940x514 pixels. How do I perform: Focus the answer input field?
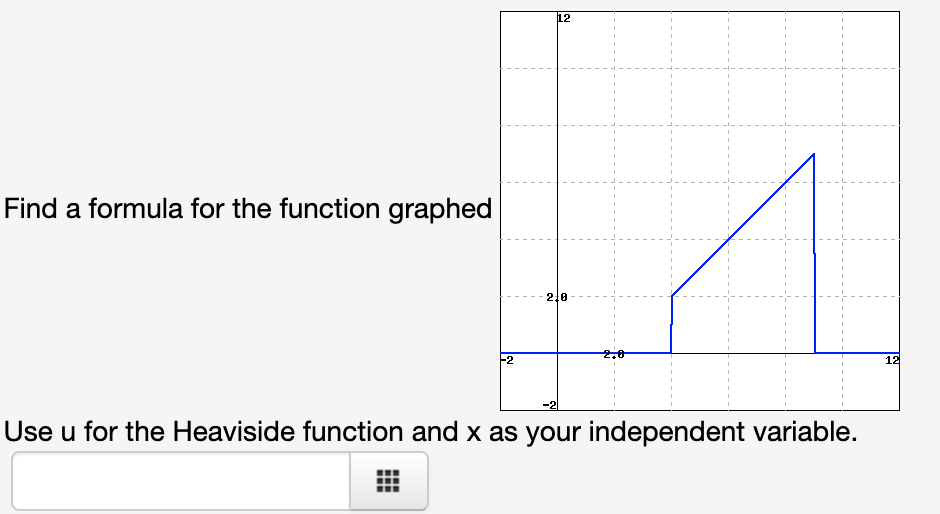tap(181, 481)
